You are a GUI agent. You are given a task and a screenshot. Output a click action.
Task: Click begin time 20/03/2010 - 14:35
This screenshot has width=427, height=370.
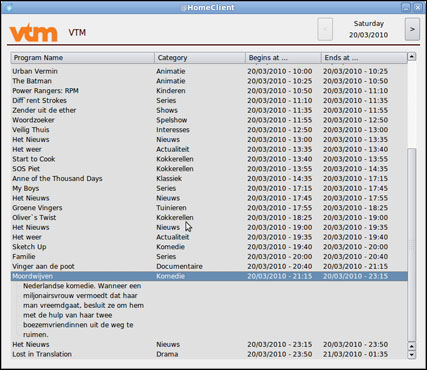click(x=280, y=178)
